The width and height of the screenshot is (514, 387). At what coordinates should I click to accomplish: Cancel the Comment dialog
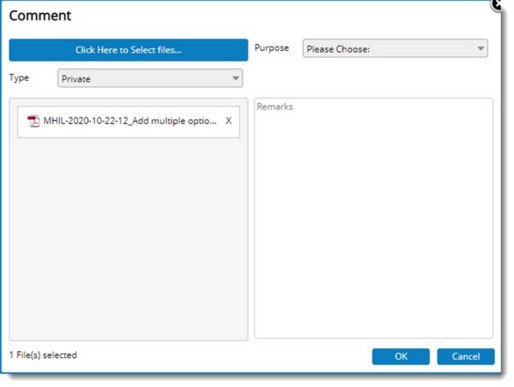tap(466, 356)
